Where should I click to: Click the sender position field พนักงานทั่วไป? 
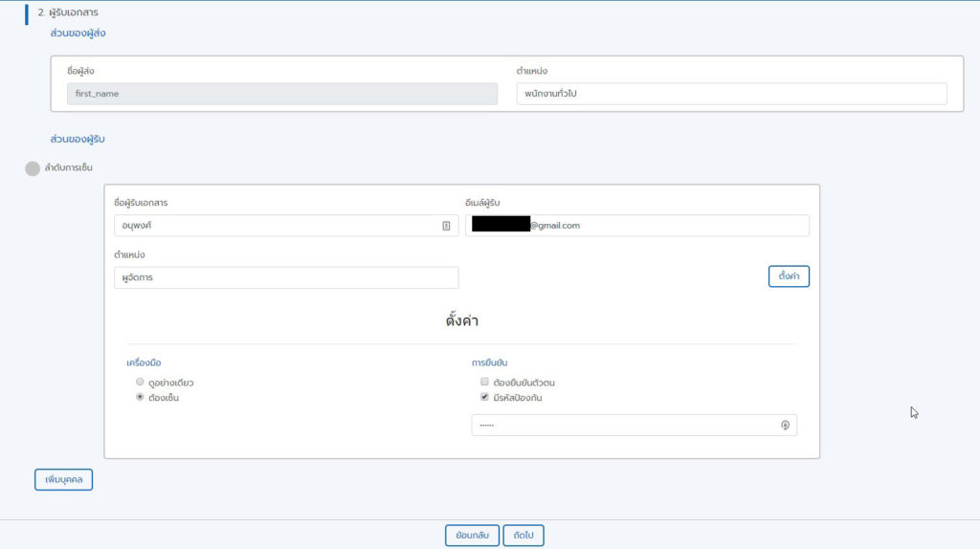[x=731, y=94]
